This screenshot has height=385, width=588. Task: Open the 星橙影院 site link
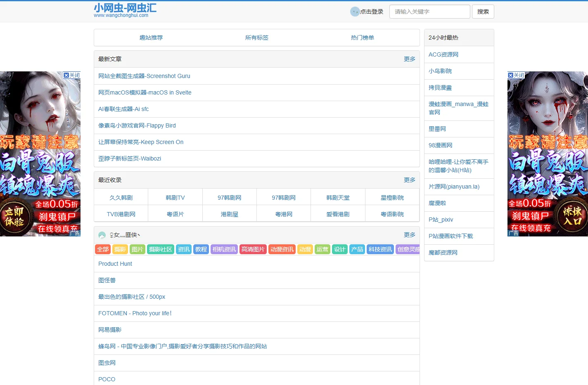click(392, 198)
